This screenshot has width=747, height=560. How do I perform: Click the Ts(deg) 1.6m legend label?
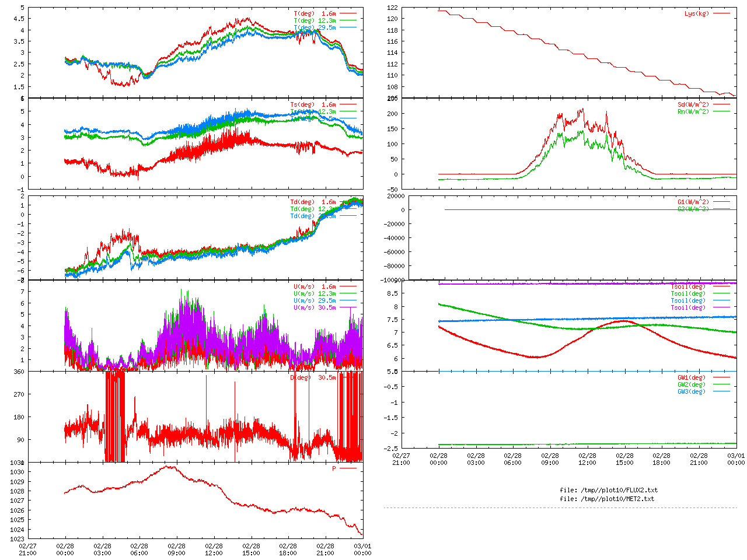313,105
